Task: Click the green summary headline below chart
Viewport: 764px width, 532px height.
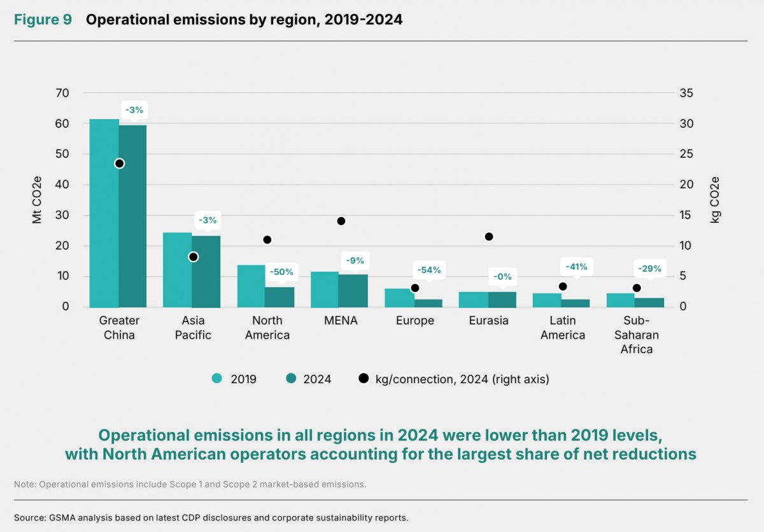Action: coord(381,445)
